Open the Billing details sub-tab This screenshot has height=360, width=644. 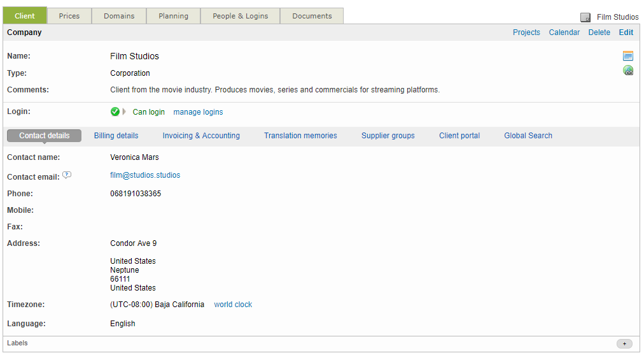pyautogui.click(x=116, y=136)
